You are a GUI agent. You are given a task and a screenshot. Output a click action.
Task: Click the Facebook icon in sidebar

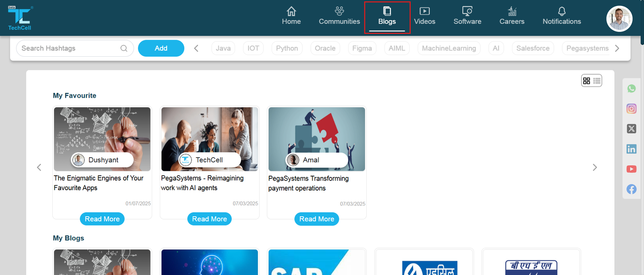631,189
